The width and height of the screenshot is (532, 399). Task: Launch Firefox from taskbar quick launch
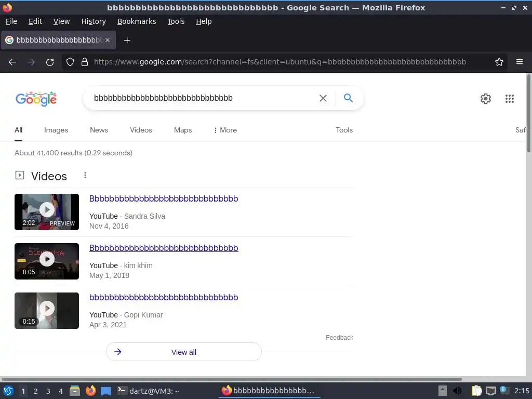click(x=90, y=391)
